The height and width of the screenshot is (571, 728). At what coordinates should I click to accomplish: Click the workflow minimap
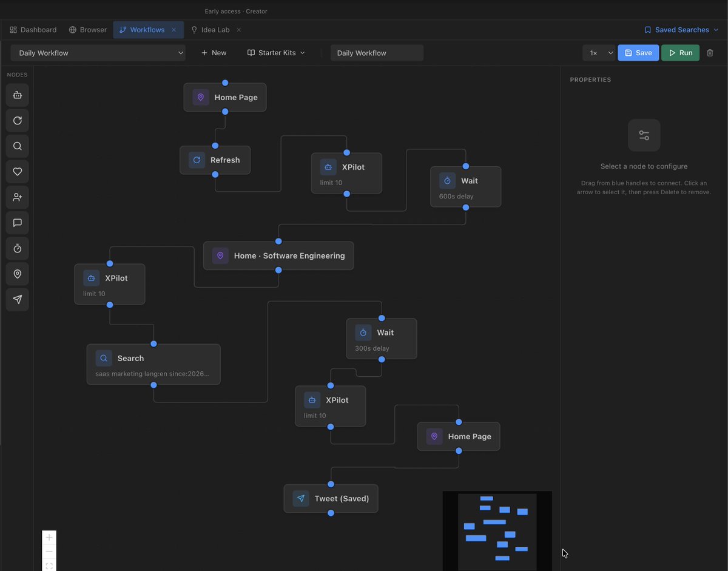point(497,531)
